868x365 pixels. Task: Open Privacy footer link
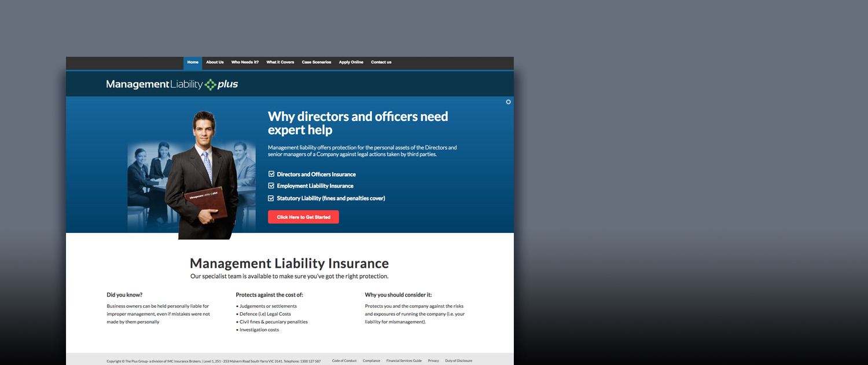point(433,361)
